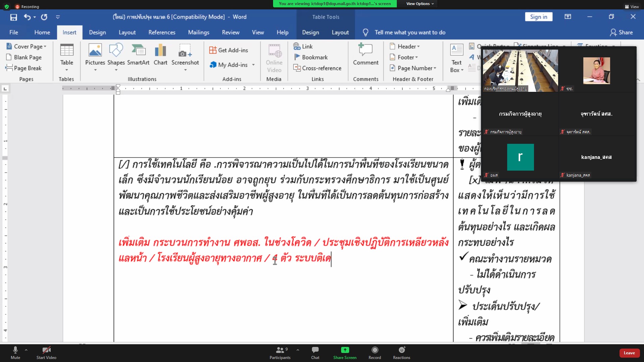Viewport: 644px width, 362px height.
Task: Insert a Chart
Action: pos(160,55)
